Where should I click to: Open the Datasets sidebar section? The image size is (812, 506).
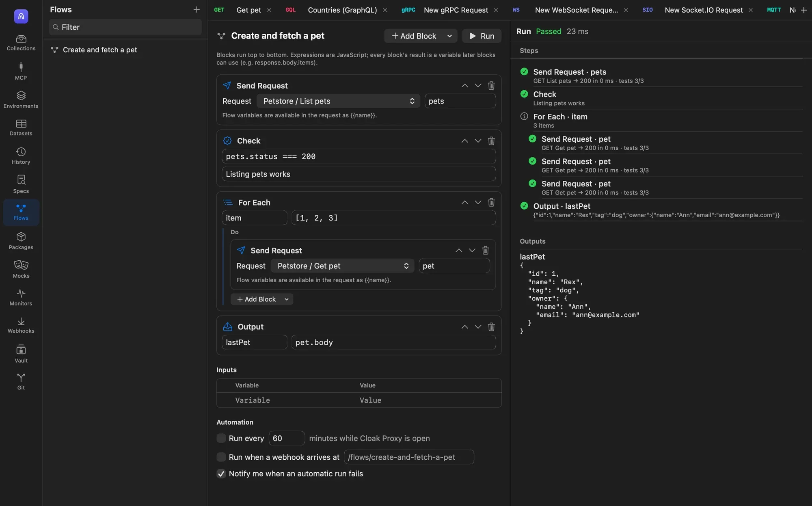tap(21, 128)
